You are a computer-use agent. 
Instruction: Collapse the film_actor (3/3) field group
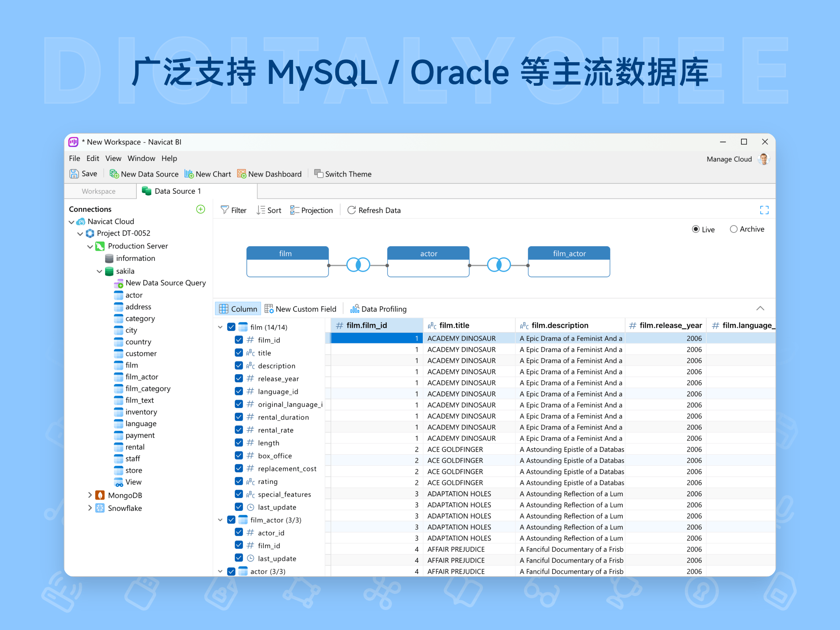pos(220,520)
